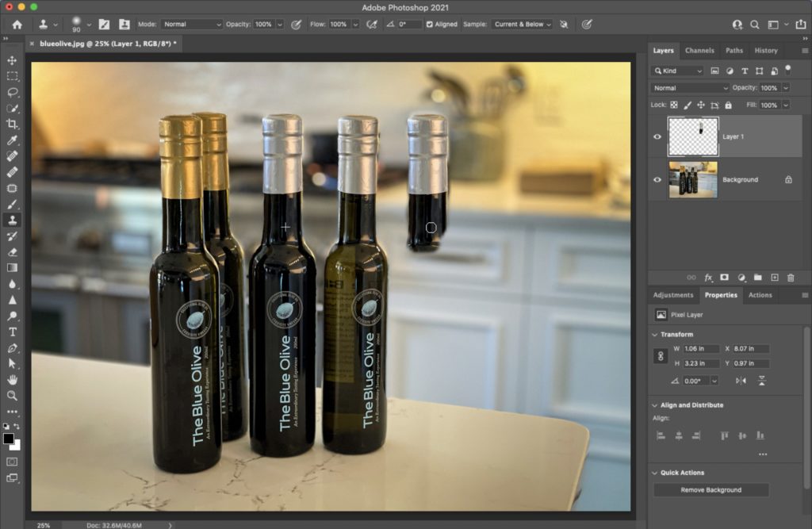Open more align options ellipsis
This screenshot has height=529, width=812.
pos(763,454)
